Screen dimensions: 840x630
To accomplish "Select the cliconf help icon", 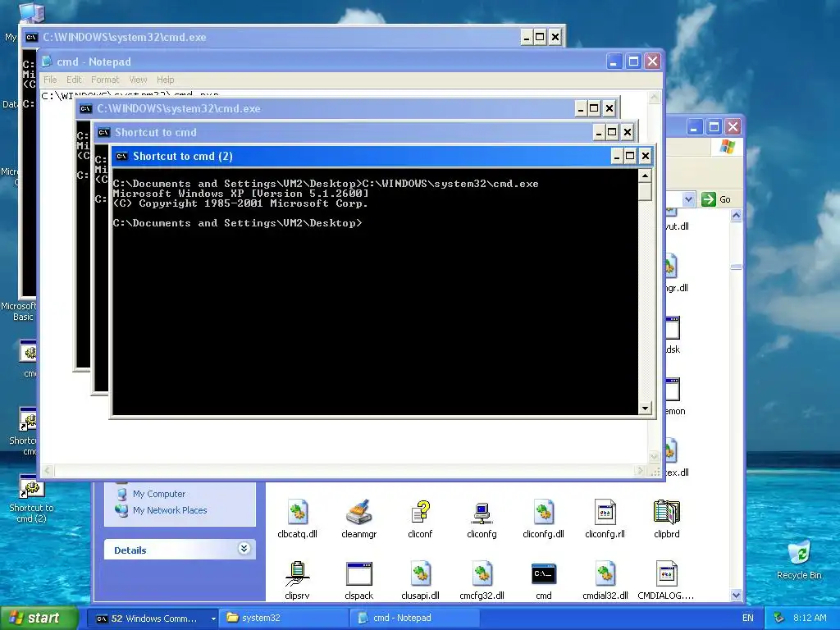I will point(421,512).
